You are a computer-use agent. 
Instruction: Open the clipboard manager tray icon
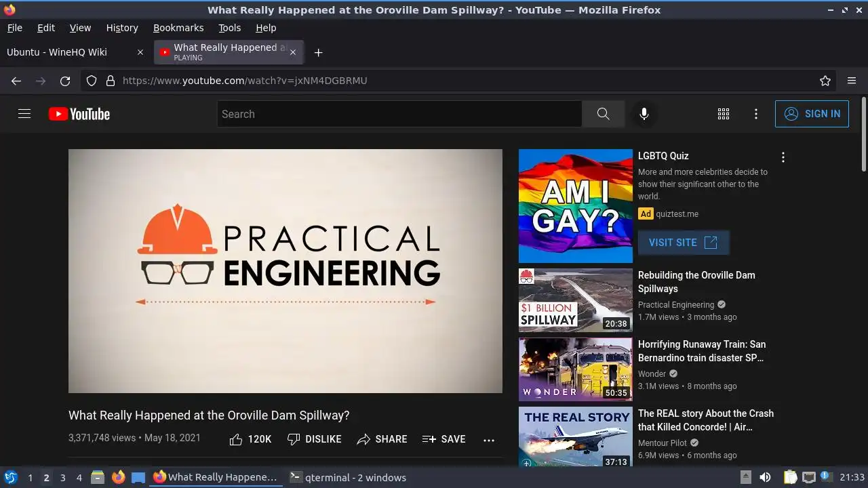[791, 477]
